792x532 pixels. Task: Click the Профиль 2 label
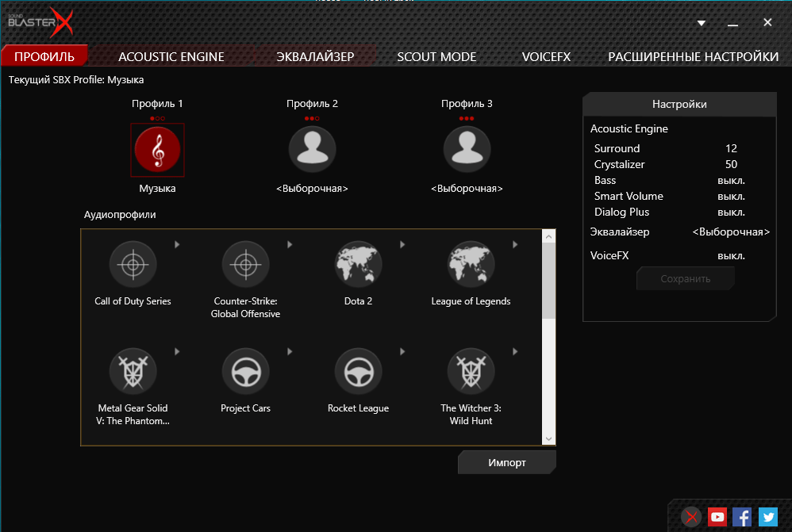click(312, 104)
